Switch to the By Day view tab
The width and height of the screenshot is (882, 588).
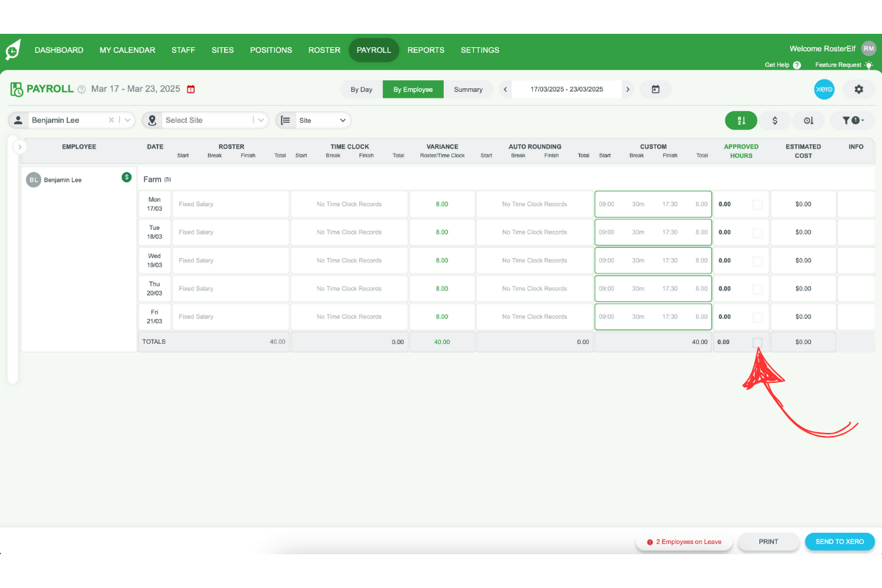[x=361, y=89]
